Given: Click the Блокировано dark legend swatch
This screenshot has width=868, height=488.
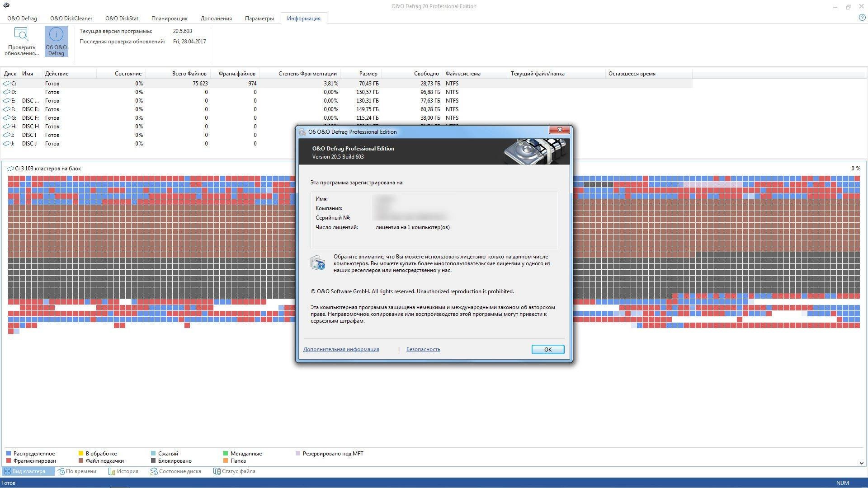Looking at the screenshot, I should 153,461.
